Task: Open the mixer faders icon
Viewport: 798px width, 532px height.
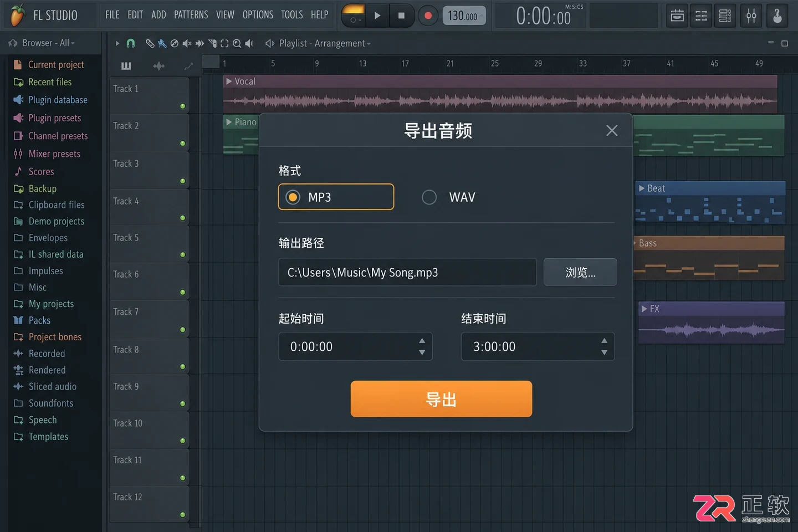Action: coord(751,16)
